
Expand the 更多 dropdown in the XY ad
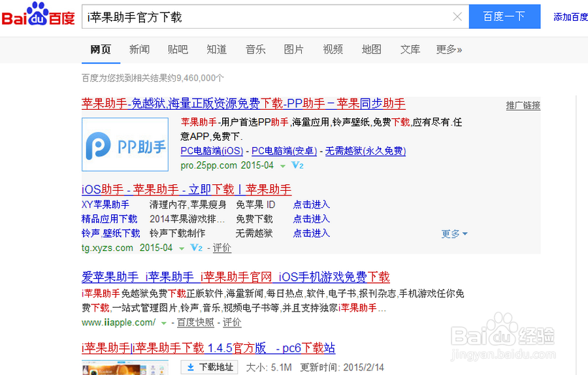point(454,234)
